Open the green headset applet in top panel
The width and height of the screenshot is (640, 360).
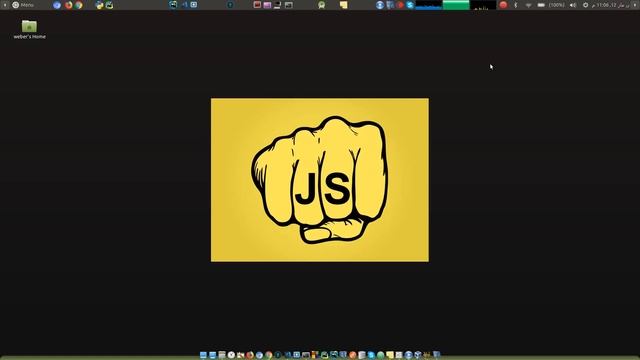pos(322,5)
